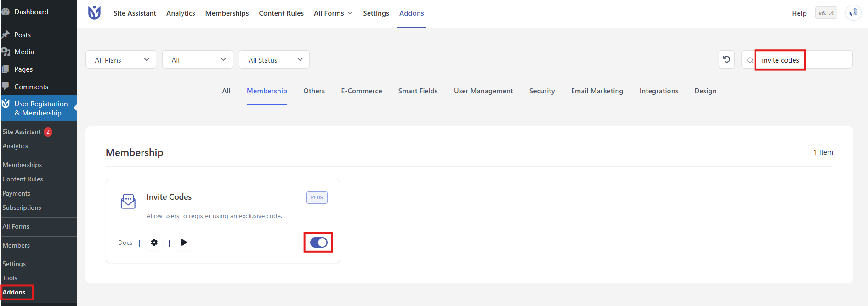This screenshot has width=868, height=306.
Task: Switch to the Integrations category tab
Action: coord(659,91)
